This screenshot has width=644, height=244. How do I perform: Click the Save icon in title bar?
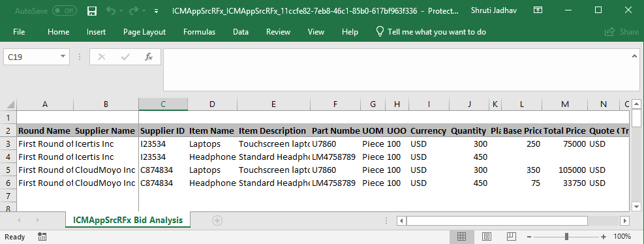[92, 11]
